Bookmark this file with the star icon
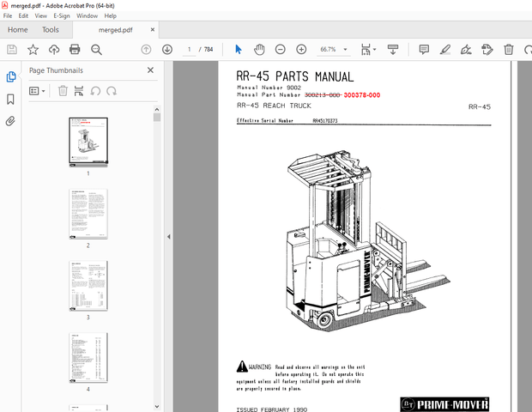Image resolution: width=532 pixels, height=412 pixels. click(x=33, y=50)
